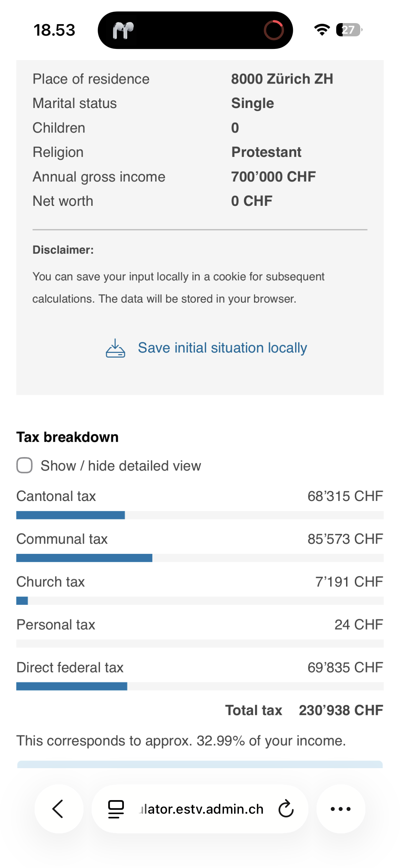400x868 pixels.
Task: Click the Cantonal tax blue bar
Action: (x=71, y=515)
